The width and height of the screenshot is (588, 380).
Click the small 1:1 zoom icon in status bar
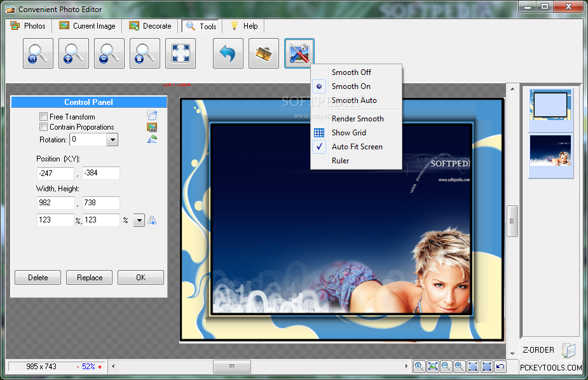click(420, 366)
